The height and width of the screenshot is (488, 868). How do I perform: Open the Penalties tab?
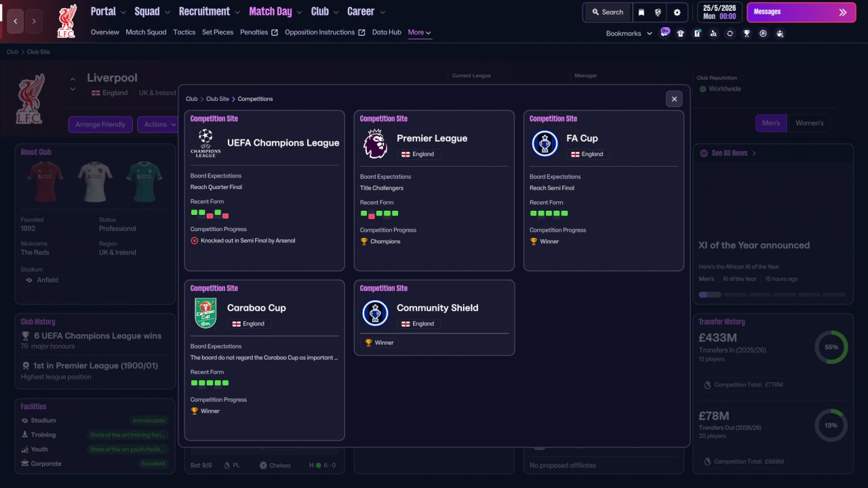click(254, 33)
